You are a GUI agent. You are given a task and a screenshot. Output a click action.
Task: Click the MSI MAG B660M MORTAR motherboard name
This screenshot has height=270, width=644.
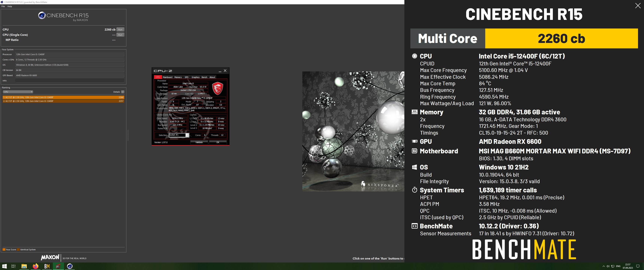[555, 151]
